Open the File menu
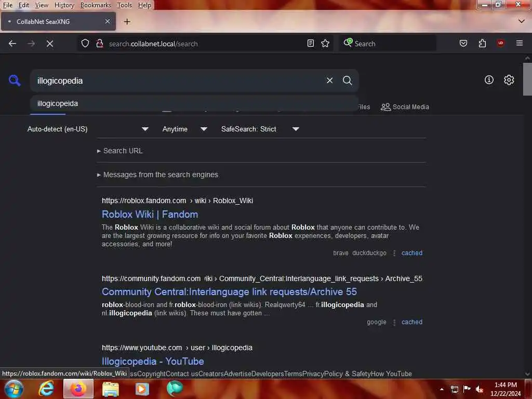The image size is (532, 399). pos(7,5)
